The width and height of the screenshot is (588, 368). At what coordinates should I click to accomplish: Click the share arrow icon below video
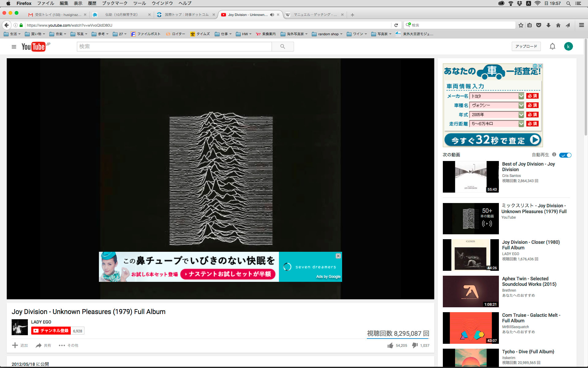[x=39, y=345]
